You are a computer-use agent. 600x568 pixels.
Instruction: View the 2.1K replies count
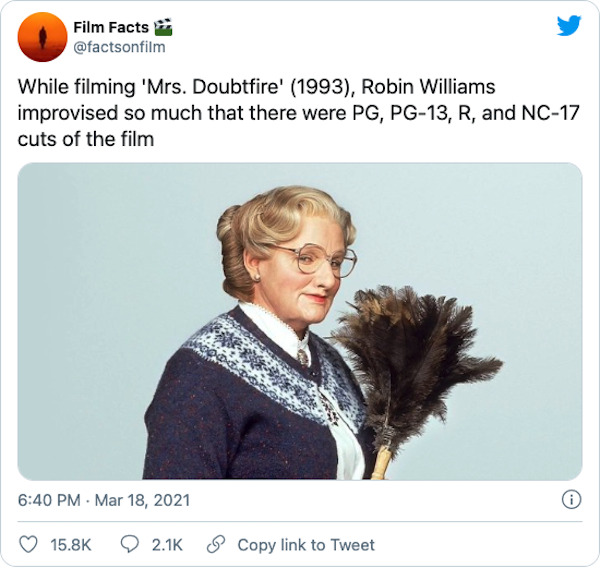click(x=167, y=545)
